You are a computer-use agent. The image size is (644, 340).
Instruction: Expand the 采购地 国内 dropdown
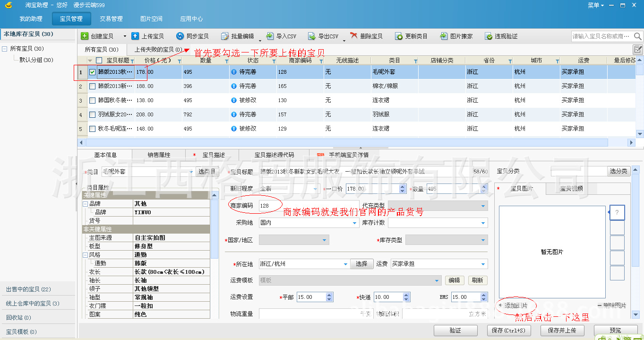click(x=355, y=223)
